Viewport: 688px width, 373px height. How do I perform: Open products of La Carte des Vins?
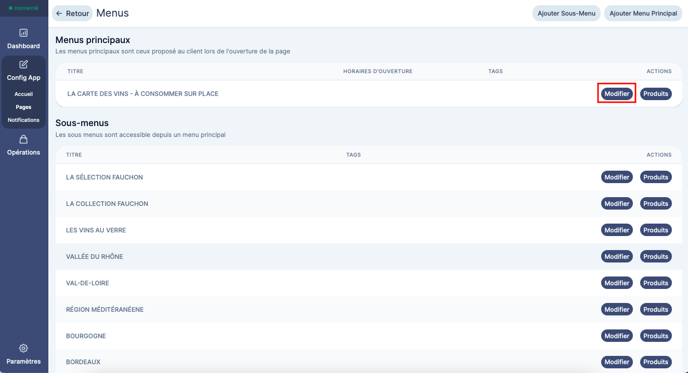coord(656,93)
